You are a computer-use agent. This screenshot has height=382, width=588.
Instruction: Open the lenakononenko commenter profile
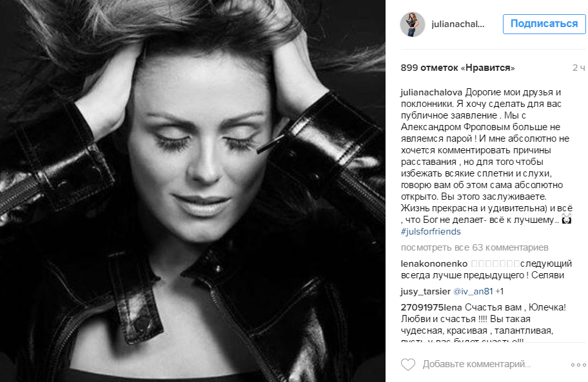(x=435, y=263)
